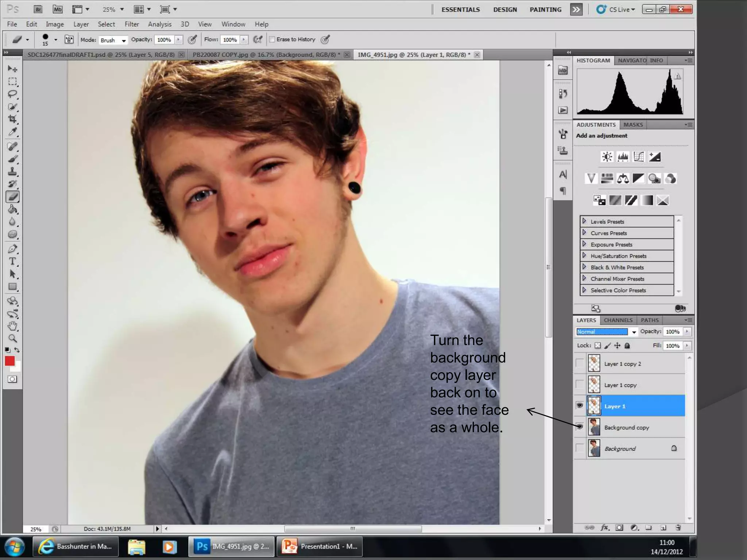Enable Erase to History checkbox

coord(272,39)
